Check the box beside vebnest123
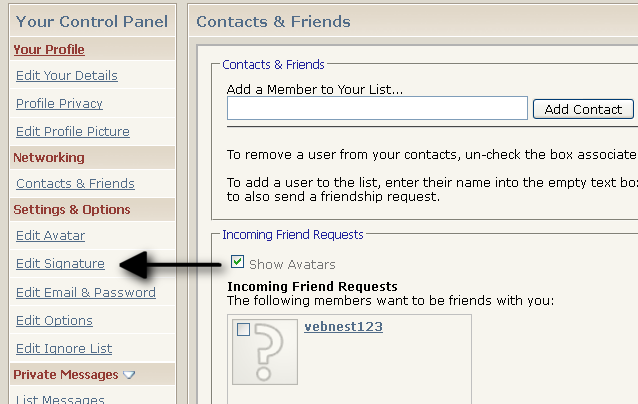Image resolution: width=638 pixels, height=404 pixels. pos(243,329)
